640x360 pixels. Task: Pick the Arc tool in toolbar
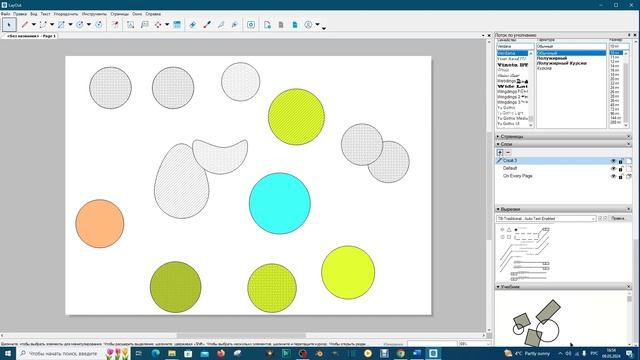[43, 24]
